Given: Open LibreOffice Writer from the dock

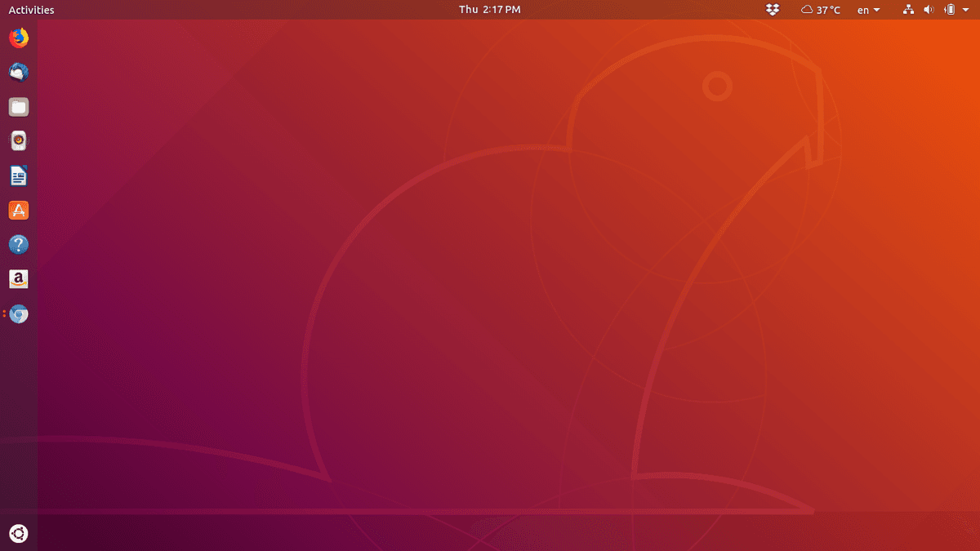Looking at the screenshot, I should pos(19,176).
